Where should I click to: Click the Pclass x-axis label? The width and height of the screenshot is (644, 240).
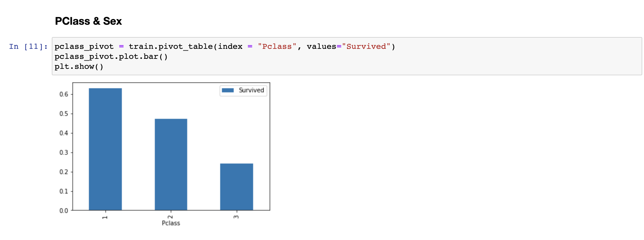[171, 223]
